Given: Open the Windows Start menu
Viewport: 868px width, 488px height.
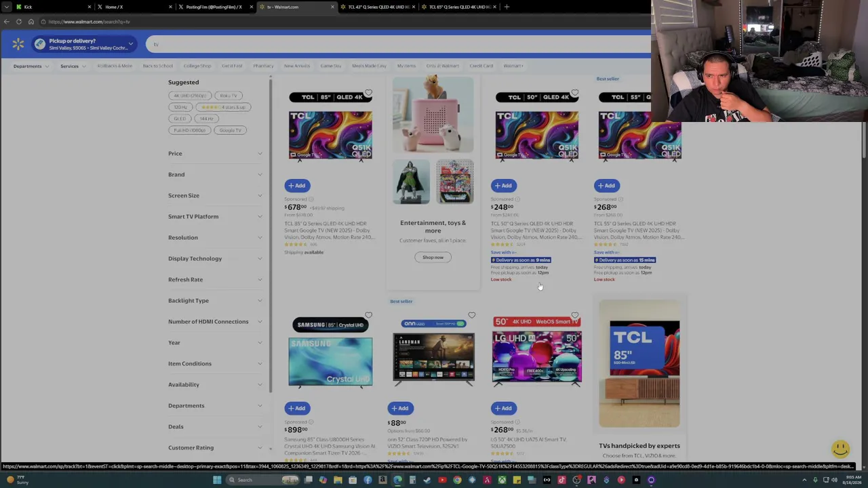Looking at the screenshot, I should coord(217,480).
